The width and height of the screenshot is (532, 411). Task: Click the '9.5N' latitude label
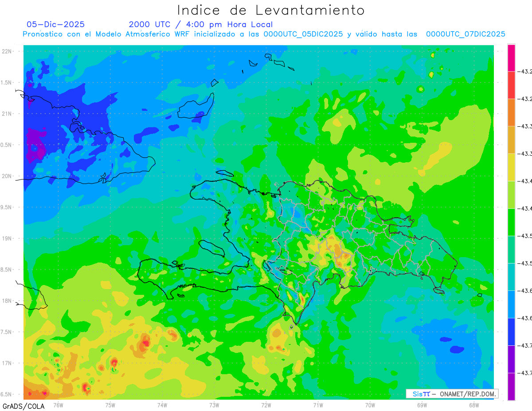point(6,207)
